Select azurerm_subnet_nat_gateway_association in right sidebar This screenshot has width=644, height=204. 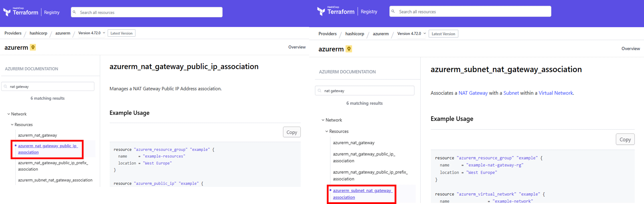[362, 194]
